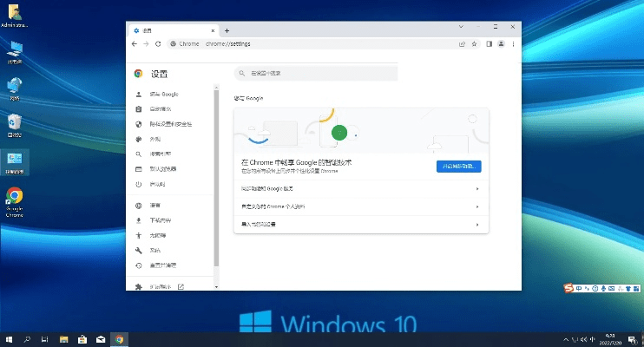The height and width of the screenshot is (347, 644).
Task: Show hidden tray icons chevron
Action: point(566,339)
